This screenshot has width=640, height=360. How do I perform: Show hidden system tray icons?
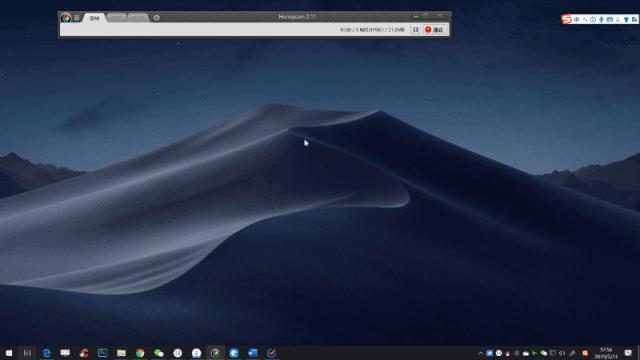click(x=480, y=353)
